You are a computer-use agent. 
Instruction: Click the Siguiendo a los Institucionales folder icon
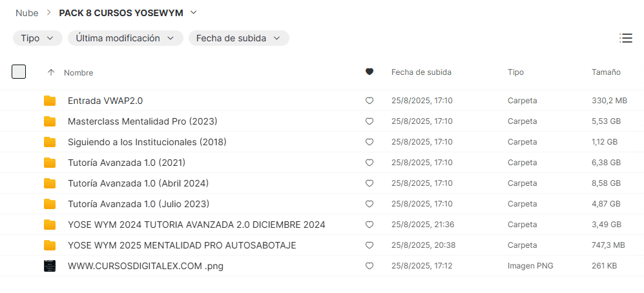pos(50,142)
